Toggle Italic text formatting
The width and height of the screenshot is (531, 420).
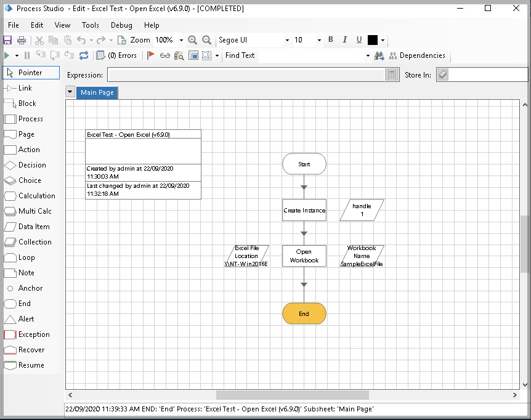click(x=345, y=40)
